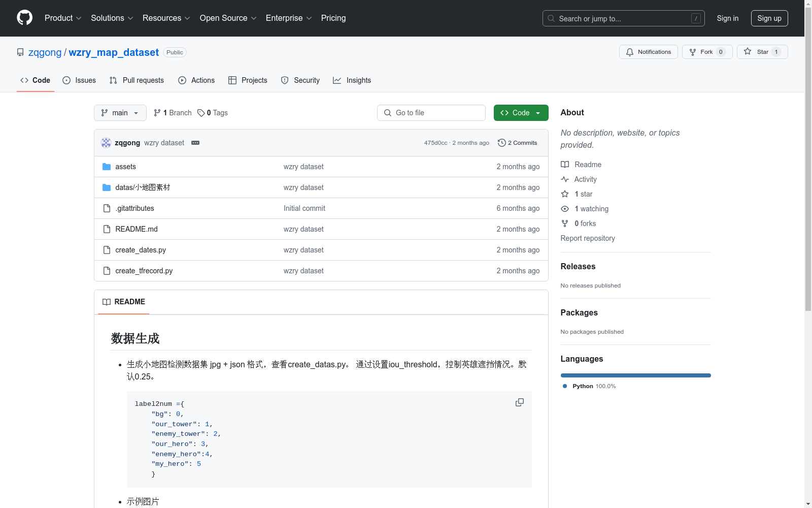Open the Projects tab
Screen dimensions: 812x508
point(248,80)
